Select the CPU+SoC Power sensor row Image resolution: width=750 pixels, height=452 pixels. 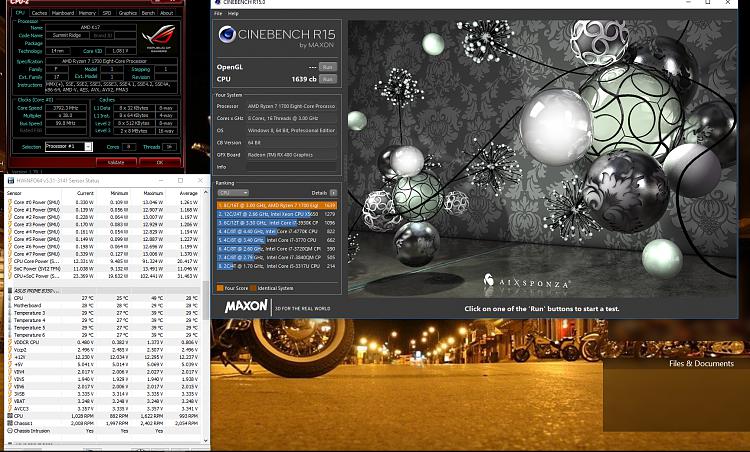coord(103,276)
